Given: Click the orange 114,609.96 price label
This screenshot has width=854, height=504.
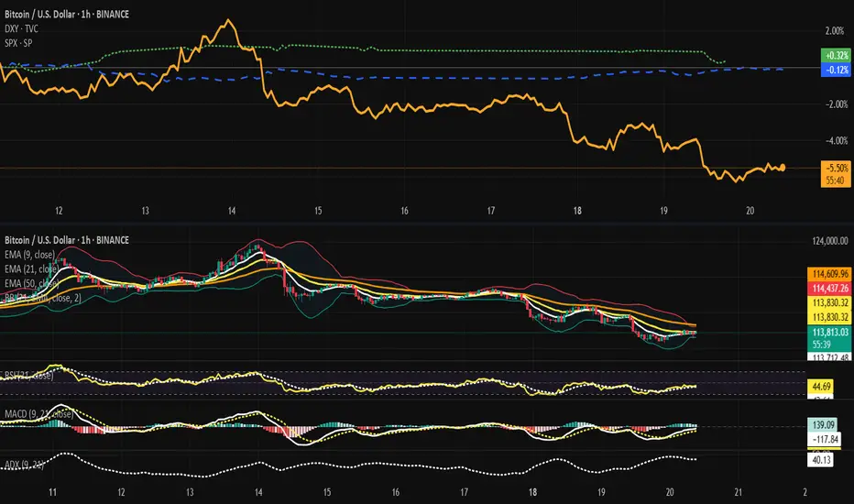Looking at the screenshot, I should (x=829, y=273).
